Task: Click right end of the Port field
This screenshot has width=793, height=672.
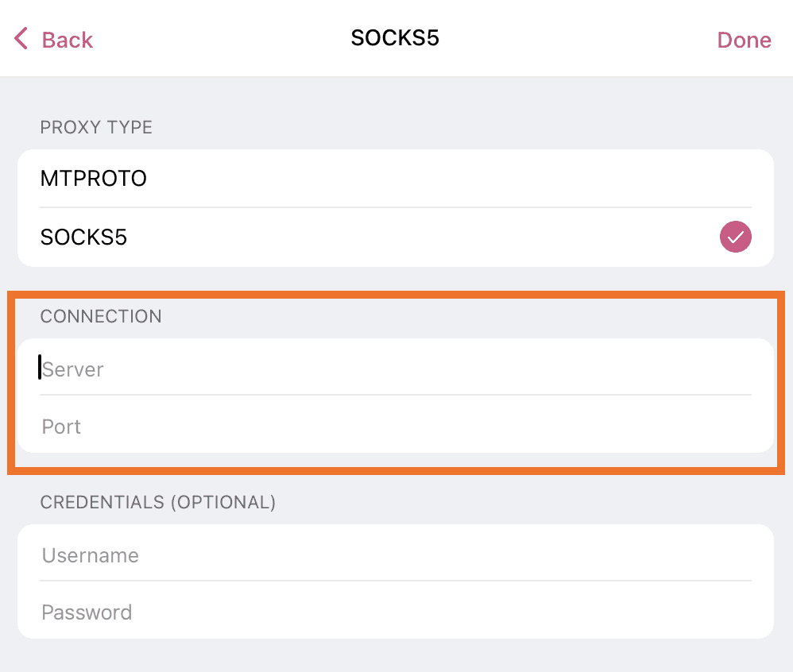Action: point(715,427)
